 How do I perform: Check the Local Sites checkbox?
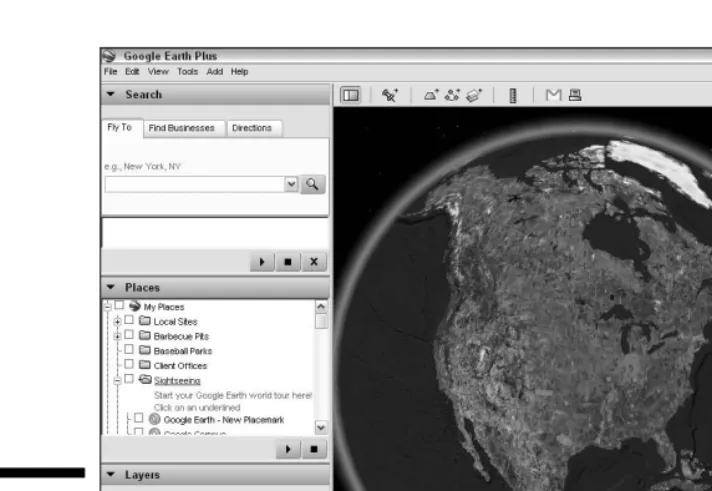click(x=129, y=320)
